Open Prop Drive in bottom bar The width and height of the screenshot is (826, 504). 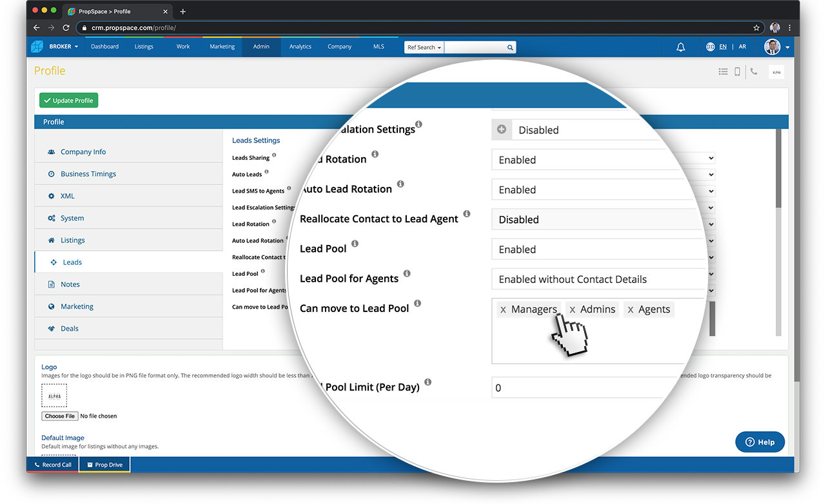[104, 465]
